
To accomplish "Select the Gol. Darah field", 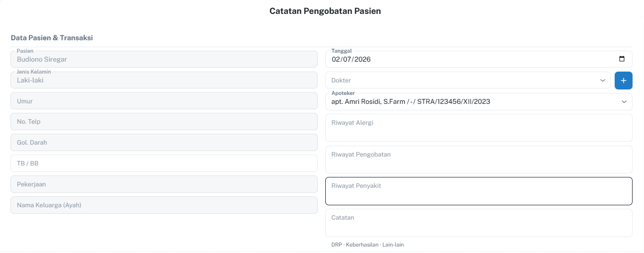I will pyautogui.click(x=164, y=143).
